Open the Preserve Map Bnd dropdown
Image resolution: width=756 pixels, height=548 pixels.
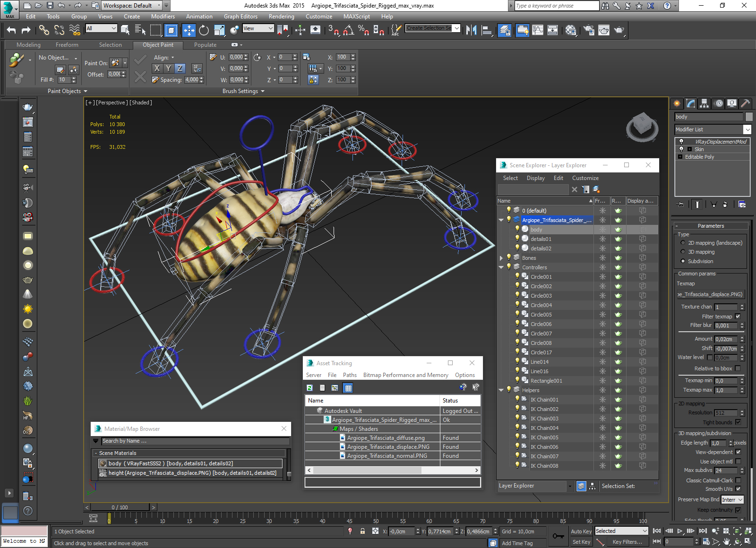pyautogui.click(x=732, y=500)
